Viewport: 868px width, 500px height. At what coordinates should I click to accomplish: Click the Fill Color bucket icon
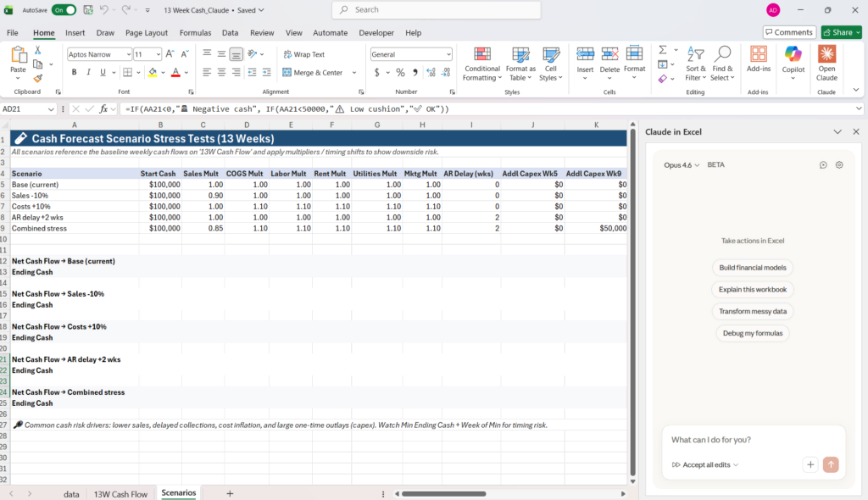pyautogui.click(x=153, y=73)
